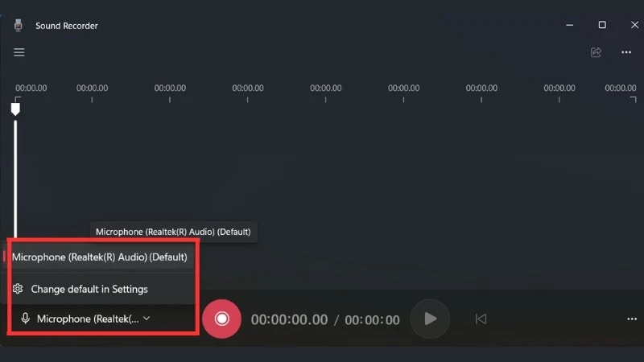Open the bottom-right ellipsis menu
This screenshot has height=362, width=644.
click(631, 319)
